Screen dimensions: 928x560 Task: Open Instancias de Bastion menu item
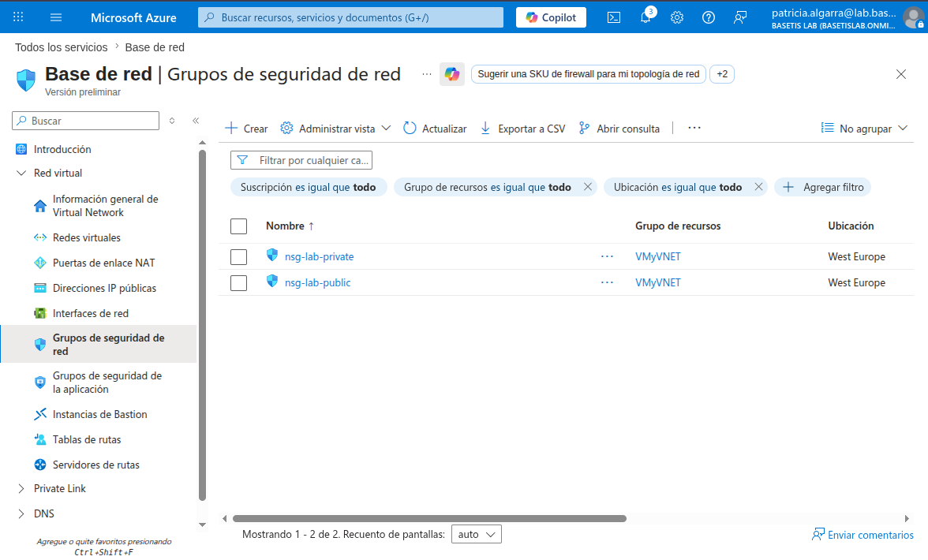point(99,415)
